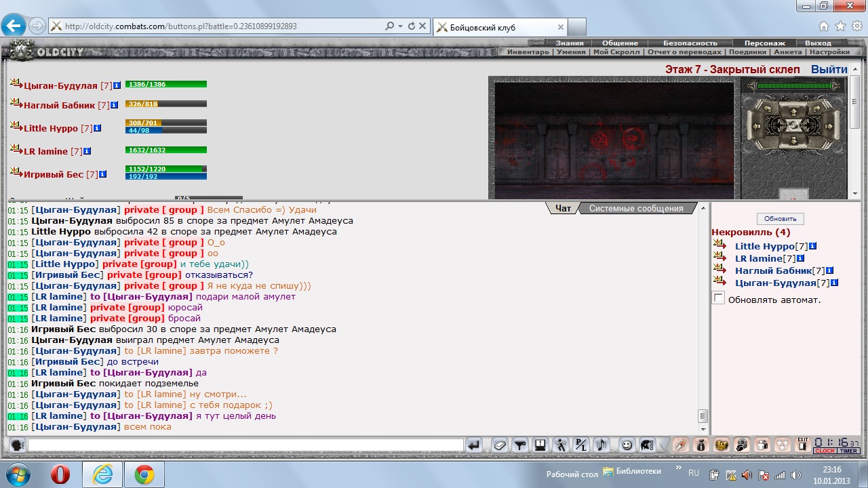Open the Безопасность menu
This screenshot has height=488, width=868.
(690, 43)
